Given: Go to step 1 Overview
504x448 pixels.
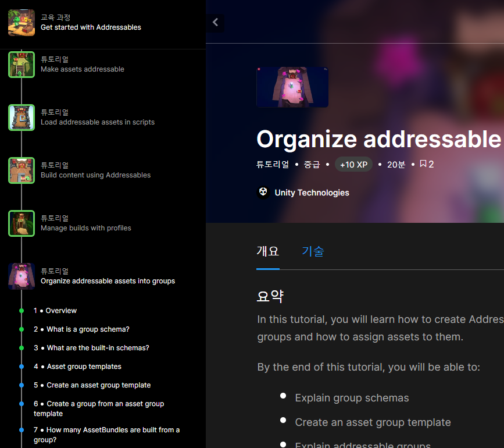Looking at the screenshot, I should point(55,311).
